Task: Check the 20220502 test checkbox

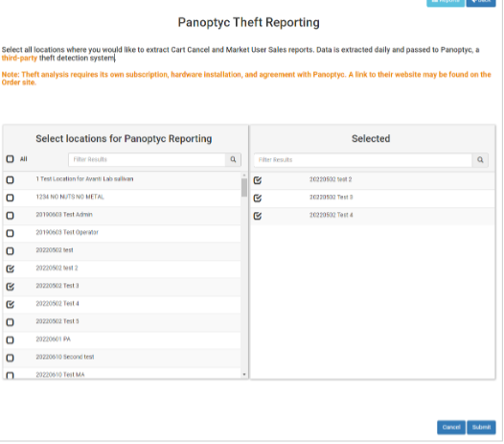Action: point(10,251)
